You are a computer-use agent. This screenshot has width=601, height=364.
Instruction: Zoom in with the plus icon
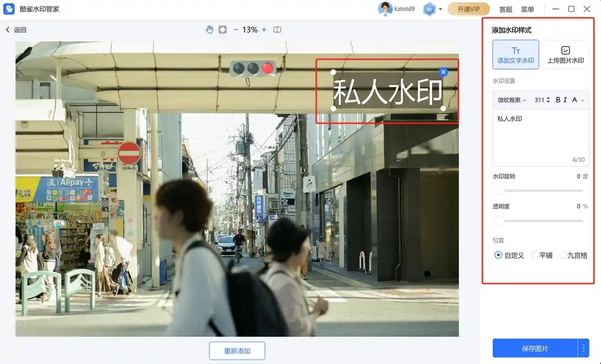click(264, 30)
